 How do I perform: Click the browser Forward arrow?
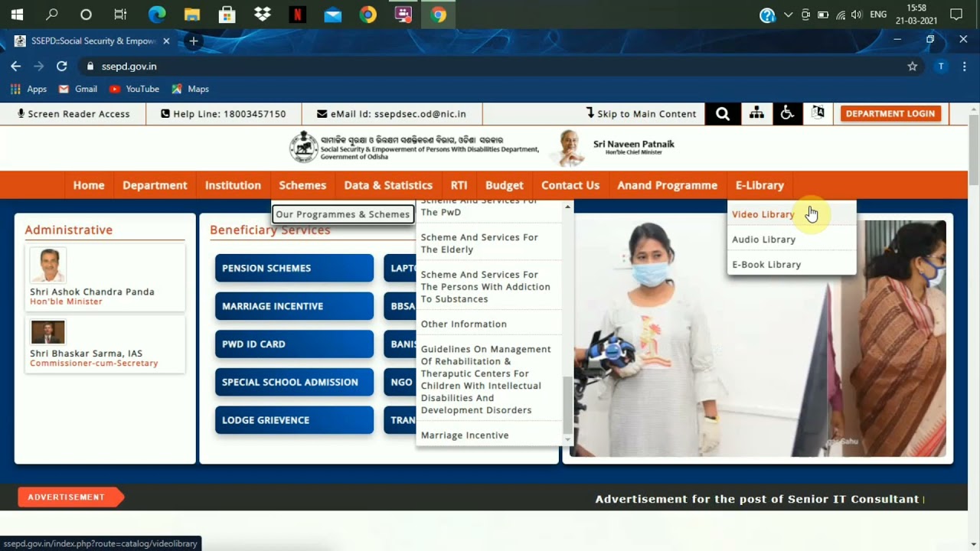38,67
